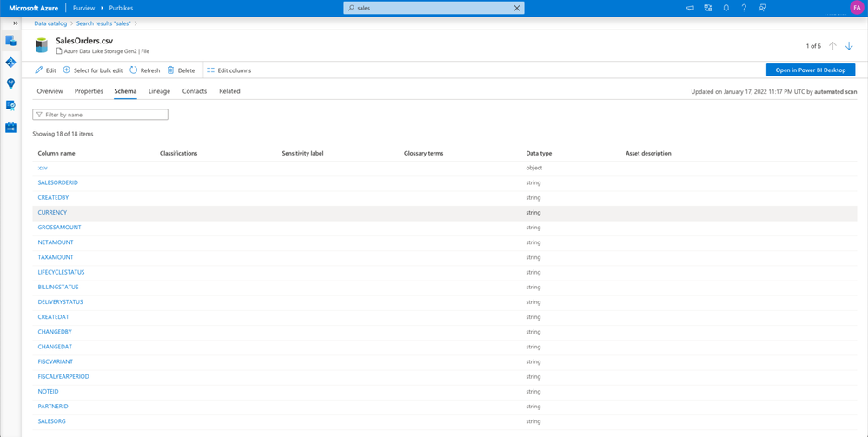The height and width of the screenshot is (437, 868).
Task: Click the Data type column header
Action: [x=539, y=154]
